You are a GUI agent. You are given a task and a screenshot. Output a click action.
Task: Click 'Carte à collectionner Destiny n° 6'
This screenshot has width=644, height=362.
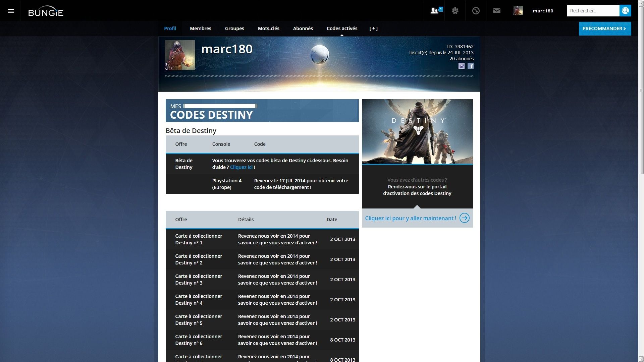tap(199, 340)
